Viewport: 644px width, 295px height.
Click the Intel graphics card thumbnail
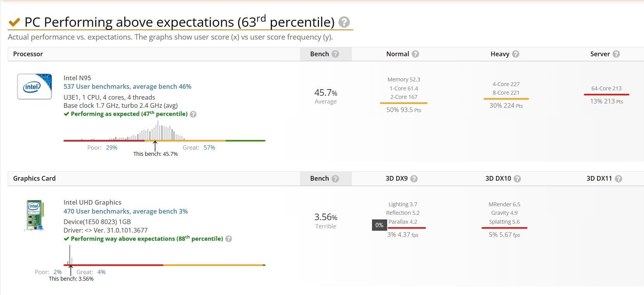point(34,215)
